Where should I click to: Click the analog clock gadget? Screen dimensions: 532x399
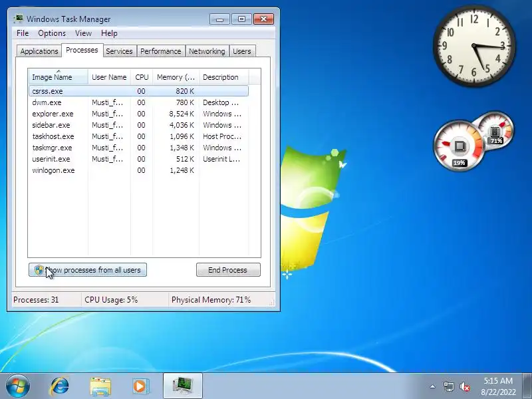click(474, 45)
